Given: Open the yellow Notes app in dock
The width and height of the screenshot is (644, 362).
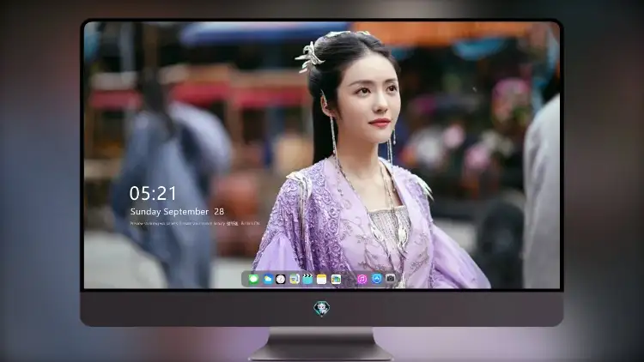Looking at the screenshot, I should pos(322,279).
